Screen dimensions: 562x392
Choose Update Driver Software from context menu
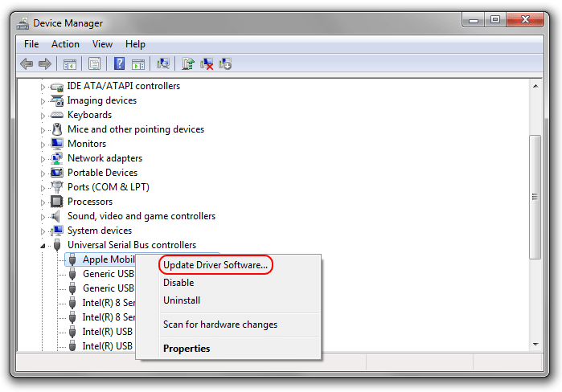coord(215,265)
